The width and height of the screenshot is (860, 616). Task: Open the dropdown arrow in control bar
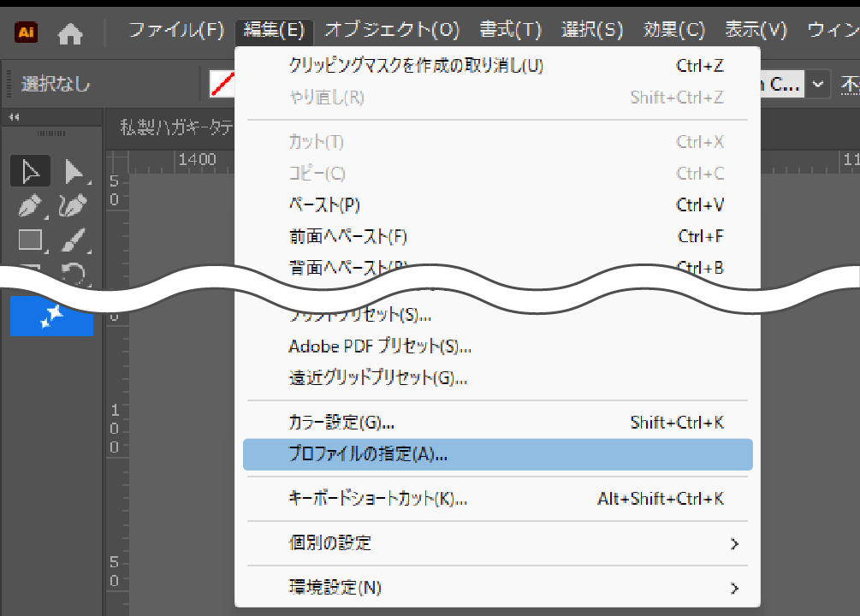tap(818, 84)
